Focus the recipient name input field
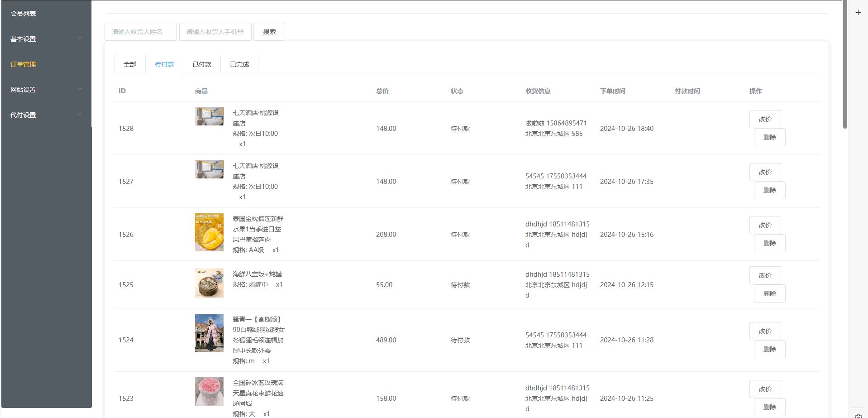This screenshot has height=418, width=868. tap(141, 32)
